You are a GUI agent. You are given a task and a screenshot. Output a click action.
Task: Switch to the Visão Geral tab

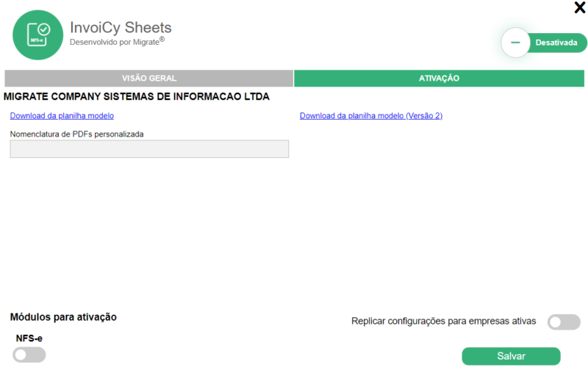(149, 78)
